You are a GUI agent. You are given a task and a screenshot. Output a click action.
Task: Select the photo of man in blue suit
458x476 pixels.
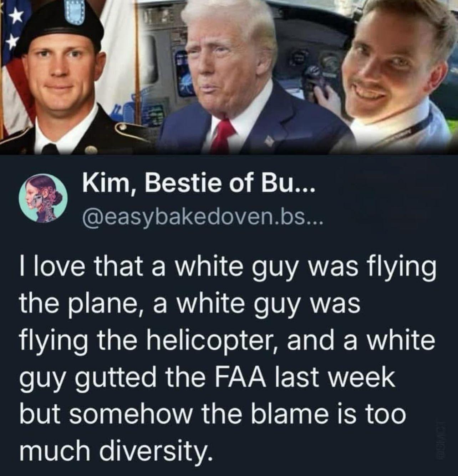coord(246,77)
